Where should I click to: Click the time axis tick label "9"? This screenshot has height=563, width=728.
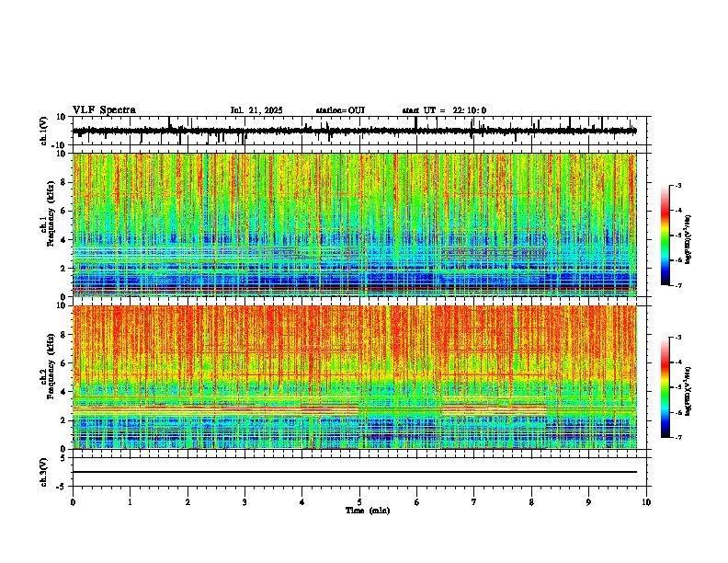(x=588, y=502)
